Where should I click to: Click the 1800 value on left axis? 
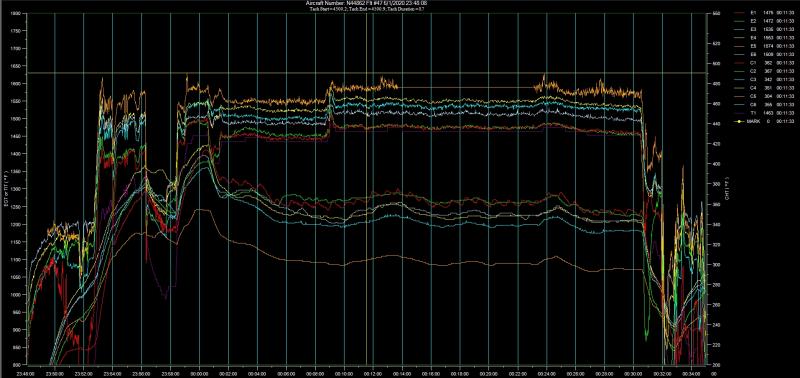point(15,14)
